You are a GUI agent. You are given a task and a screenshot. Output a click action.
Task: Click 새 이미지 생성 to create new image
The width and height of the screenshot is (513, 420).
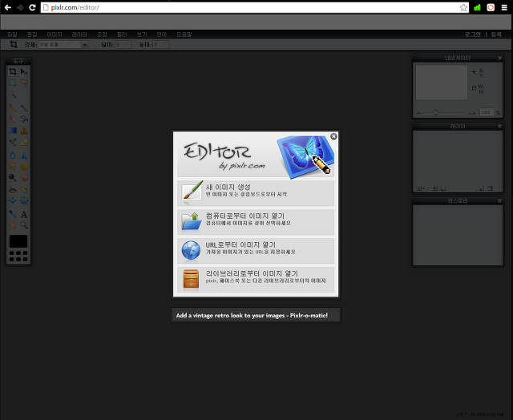coord(256,193)
